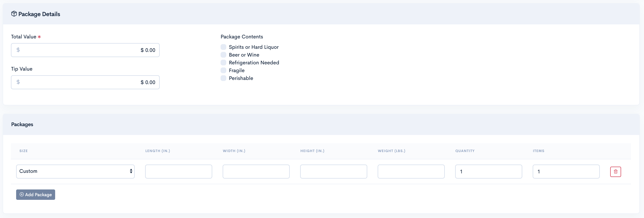Screen dimensions: 644x218
Task: Click the box icon beside Package Details
Action: pyautogui.click(x=14, y=14)
